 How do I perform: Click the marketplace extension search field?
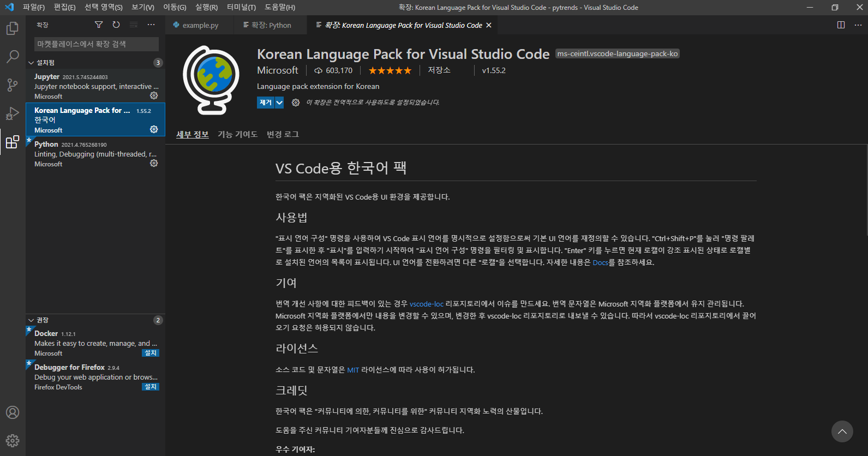point(97,44)
